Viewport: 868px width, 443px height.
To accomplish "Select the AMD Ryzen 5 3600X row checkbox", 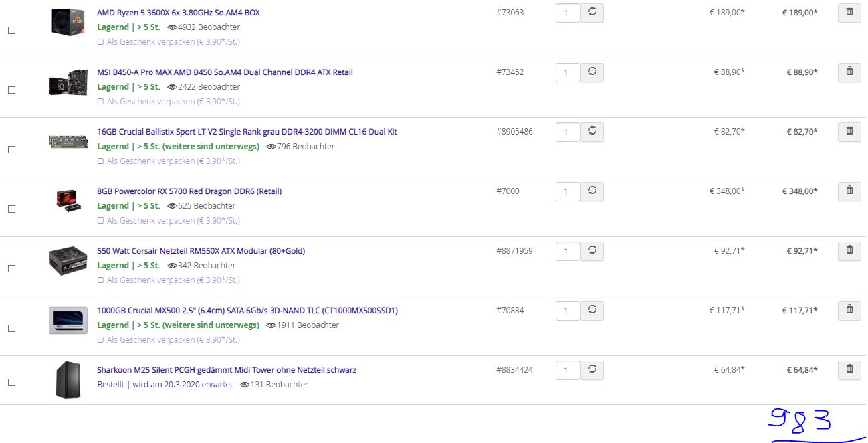I will pos(11,31).
